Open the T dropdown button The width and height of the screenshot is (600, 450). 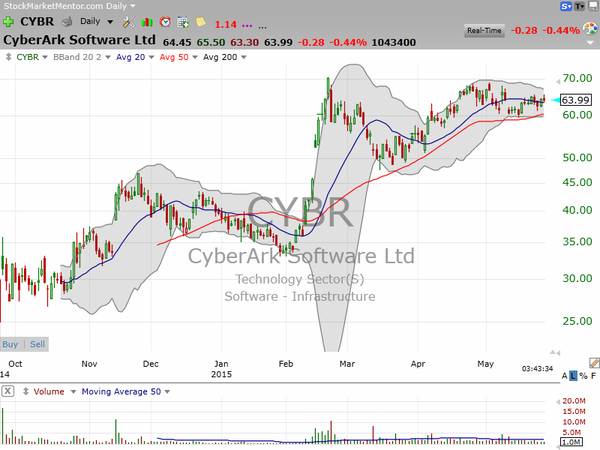tap(579, 6)
